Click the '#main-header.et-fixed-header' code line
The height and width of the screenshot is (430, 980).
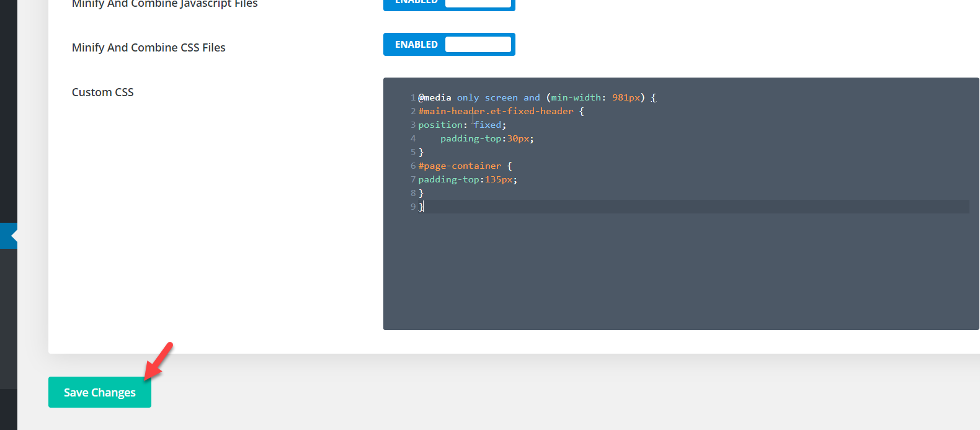coord(501,111)
